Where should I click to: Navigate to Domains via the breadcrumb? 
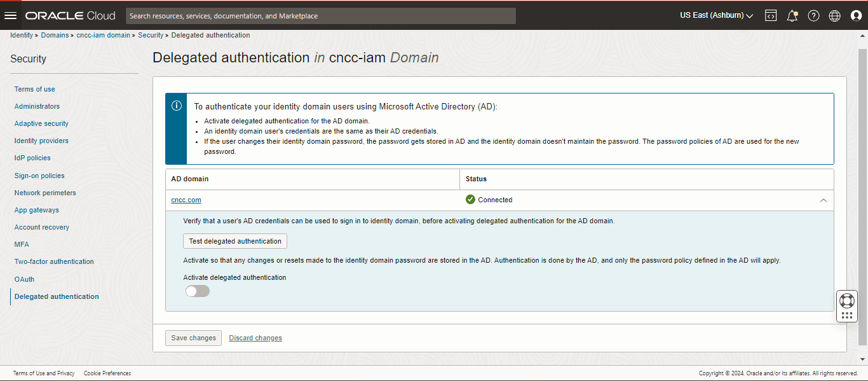[55, 35]
